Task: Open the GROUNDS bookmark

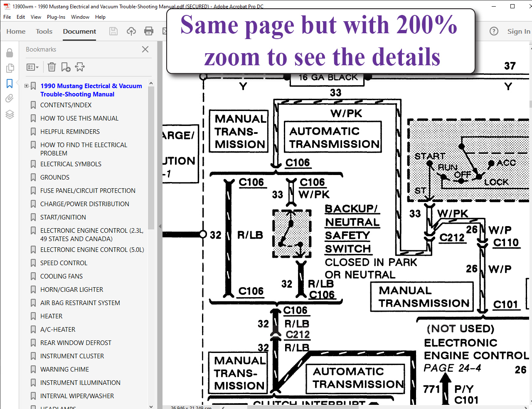Action: (x=55, y=177)
